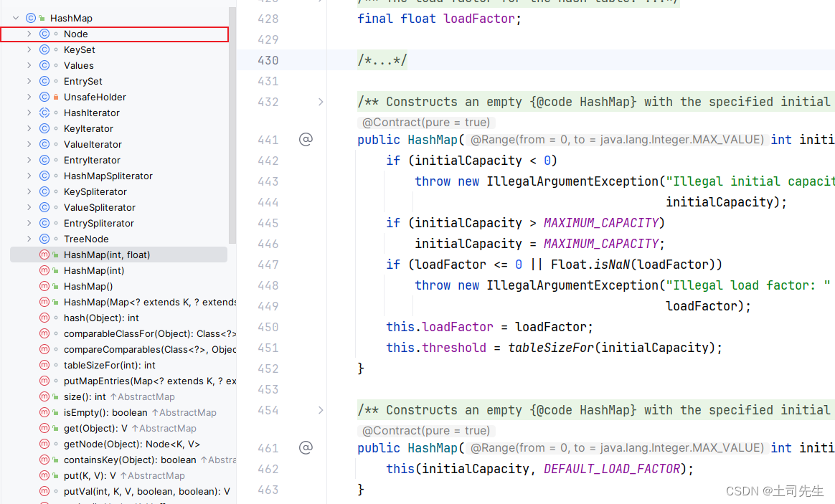The height and width of the screenshot is (504, 835).
Task: Select compareComparables method item
Action: click(x=150, y=350)
